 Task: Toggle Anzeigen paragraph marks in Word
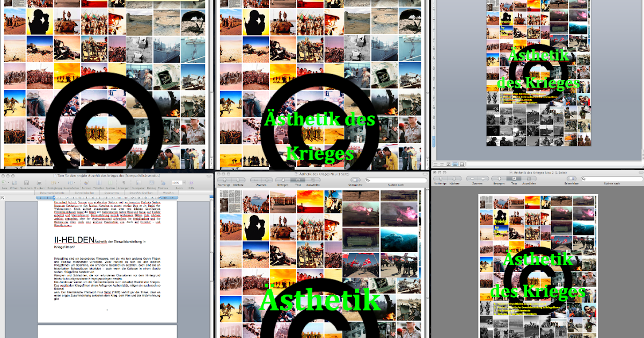click(123, 183)
